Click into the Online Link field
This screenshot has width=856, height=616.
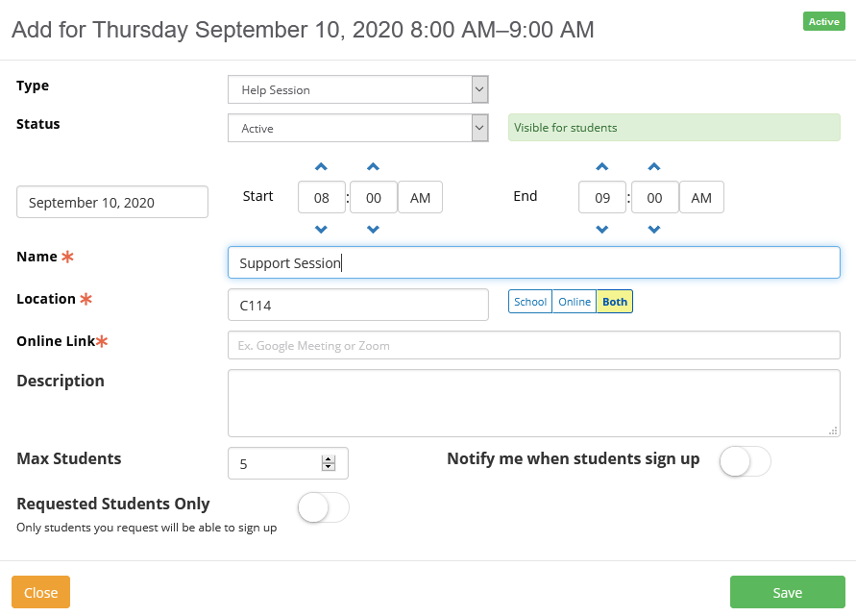click(x=533, y=345)
